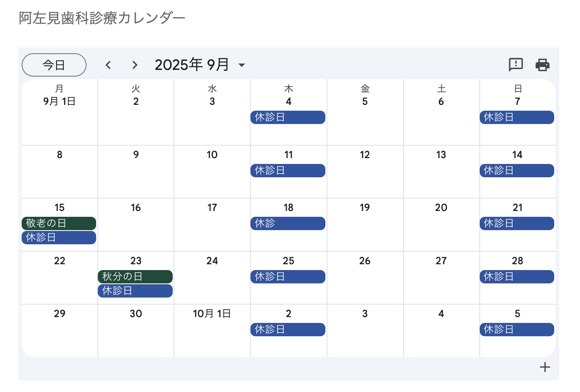
Task: Select the date September 30
Action: click(136, 314)
